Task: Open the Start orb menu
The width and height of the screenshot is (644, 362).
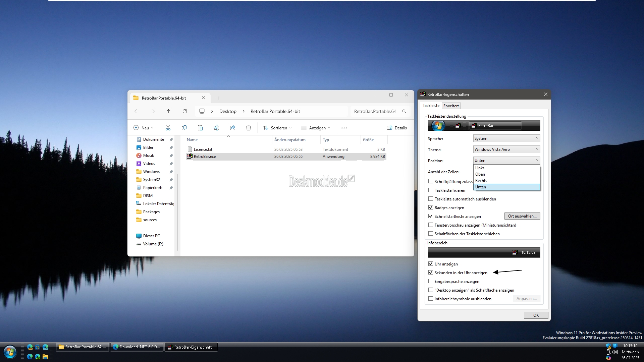Action: (10, 352)
